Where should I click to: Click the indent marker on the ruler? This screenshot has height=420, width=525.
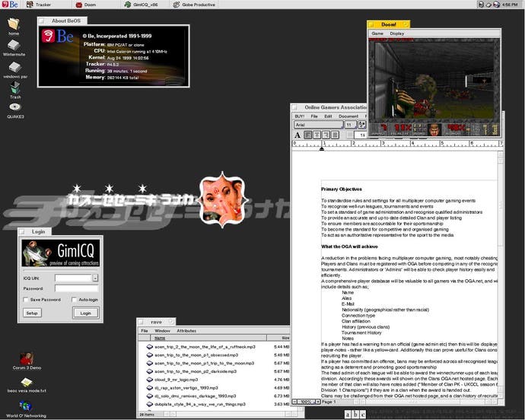(321, 148)
